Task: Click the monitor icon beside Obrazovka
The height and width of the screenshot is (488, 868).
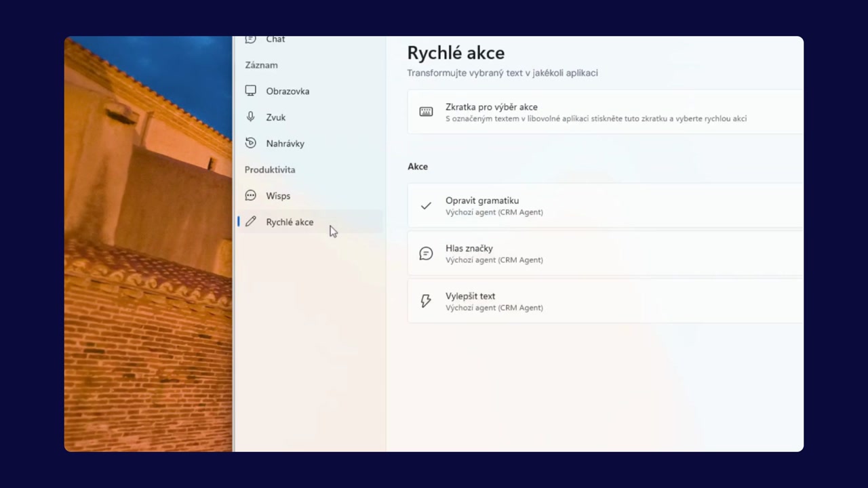Action: tap(251, 91)
